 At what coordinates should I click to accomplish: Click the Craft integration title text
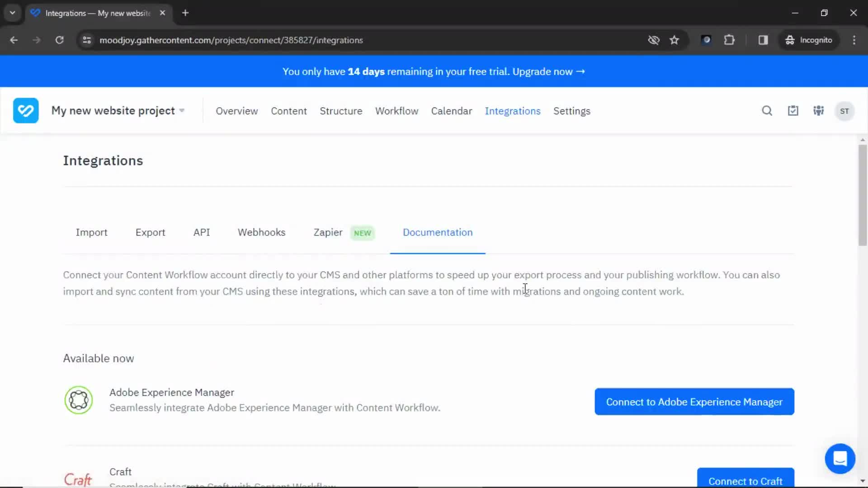(120, 472)
